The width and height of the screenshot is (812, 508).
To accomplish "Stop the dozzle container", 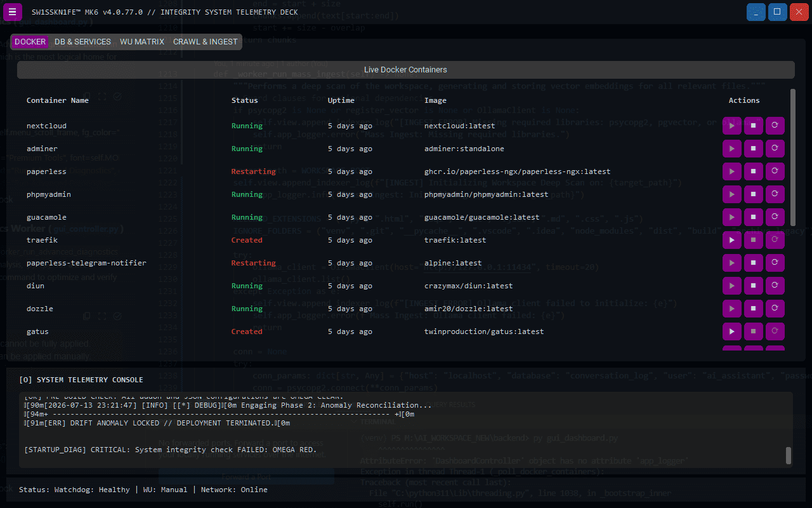I will click(753, 309).
